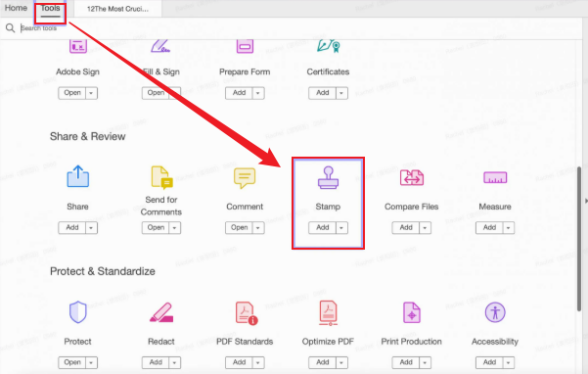Click the Compare Files icon

coord(412,178)
